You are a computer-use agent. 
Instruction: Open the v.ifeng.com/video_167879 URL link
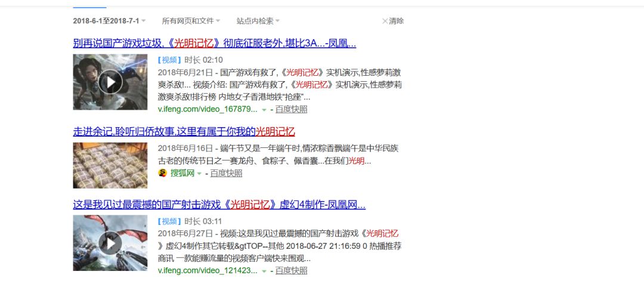coord(208,109)
